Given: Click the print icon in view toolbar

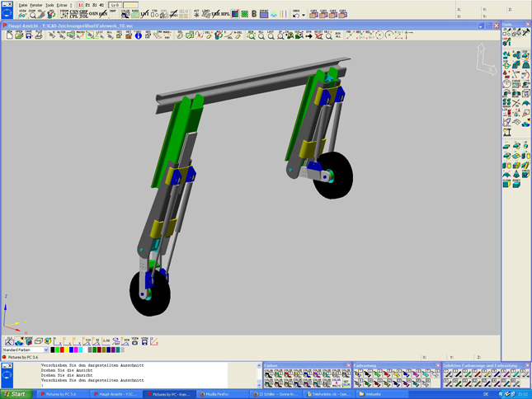Looking at the screenshot, I should coord(39,35).
